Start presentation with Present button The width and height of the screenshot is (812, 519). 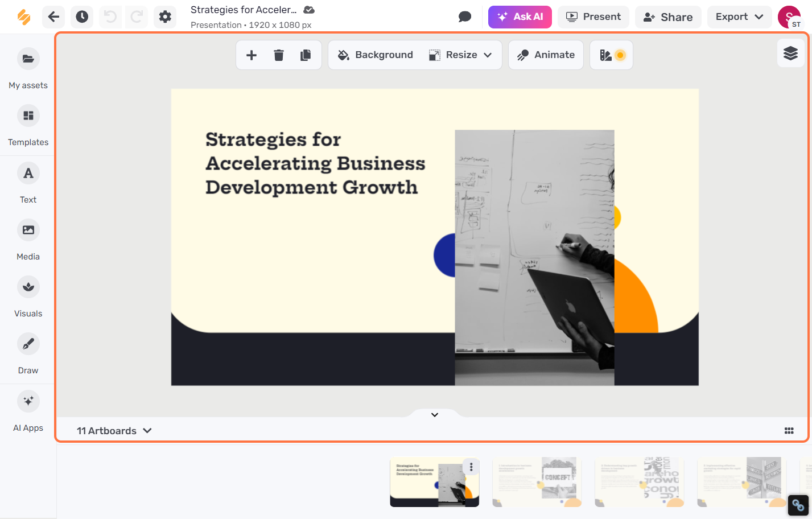click(593, 17)
